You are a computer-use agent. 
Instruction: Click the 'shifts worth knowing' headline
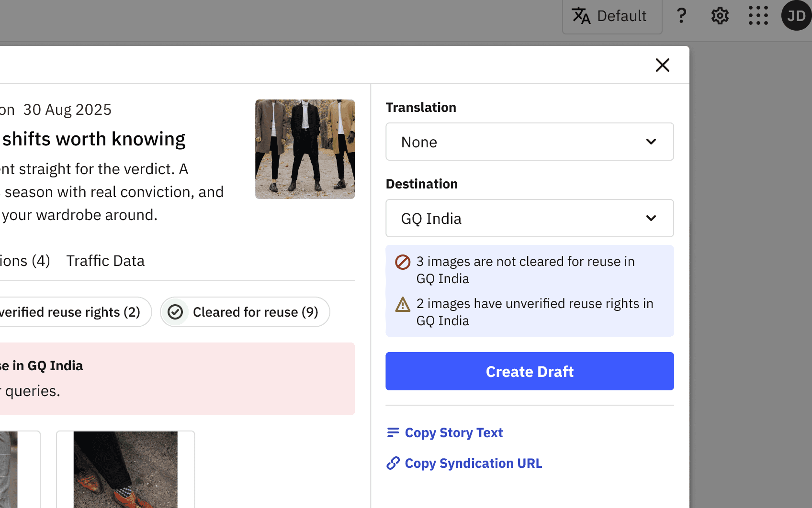(94, 139)
